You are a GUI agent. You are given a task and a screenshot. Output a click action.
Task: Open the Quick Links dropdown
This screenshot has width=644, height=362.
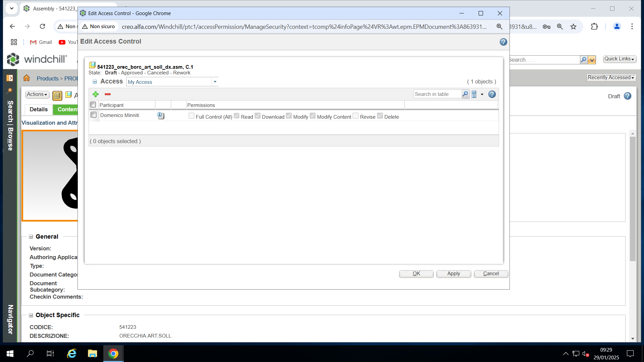click(x=619, y=59)
